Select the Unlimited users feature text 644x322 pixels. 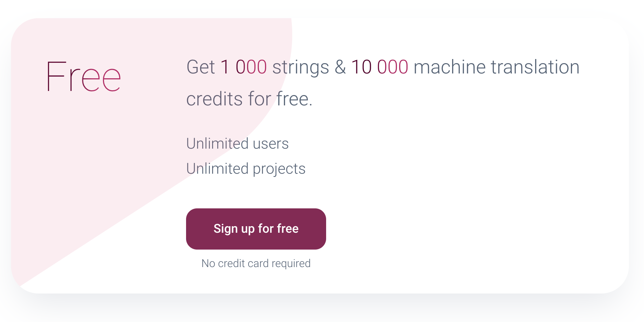coord(237,144)
